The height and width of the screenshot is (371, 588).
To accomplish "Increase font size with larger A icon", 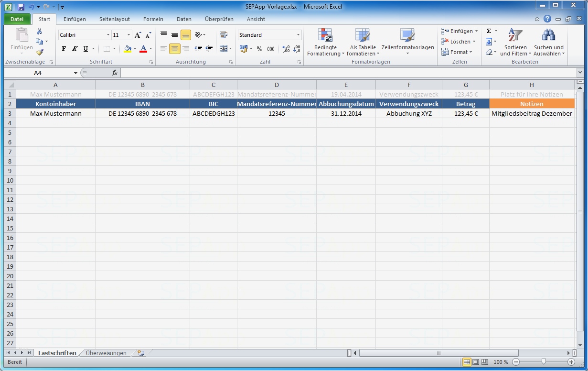I will tap(138, 35).
